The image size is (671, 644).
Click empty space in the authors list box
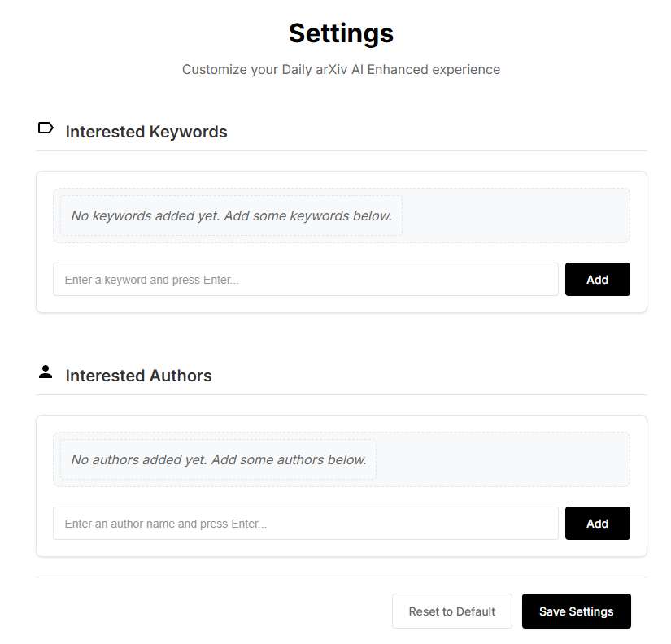(x=503, y=459)
